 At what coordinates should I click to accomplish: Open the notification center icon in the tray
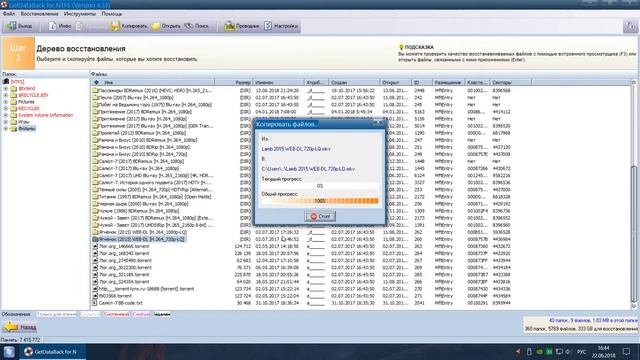pos(627,352)
